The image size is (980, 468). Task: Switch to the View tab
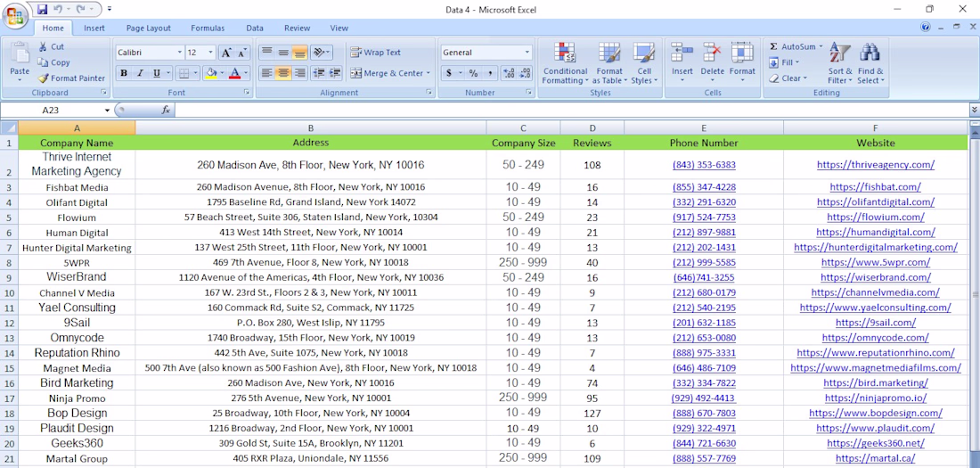tap(339, 29)
